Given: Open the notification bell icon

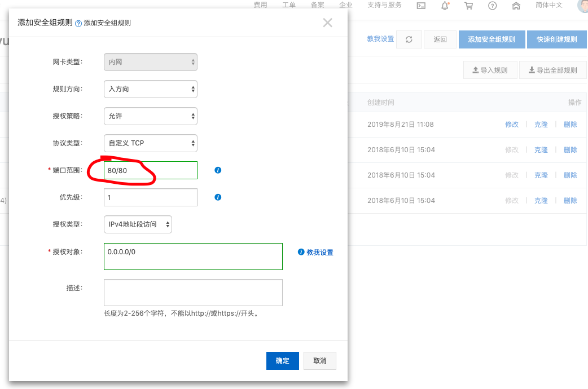Looking at the screenshot, I should tap(445, 6).
